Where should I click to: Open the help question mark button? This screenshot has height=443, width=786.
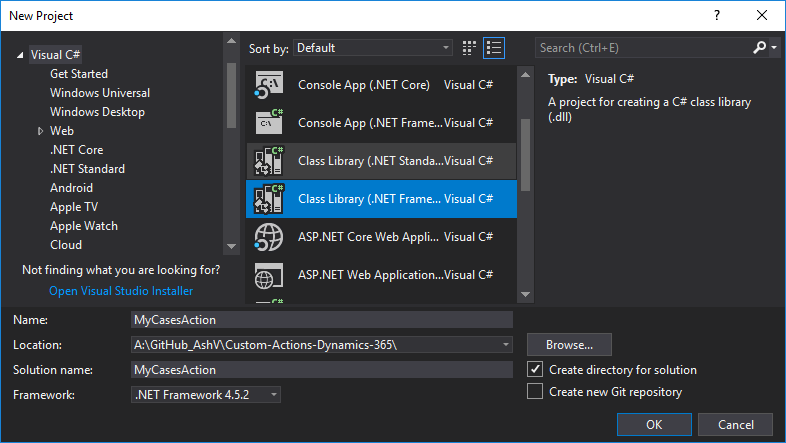[x=717, y=16]
